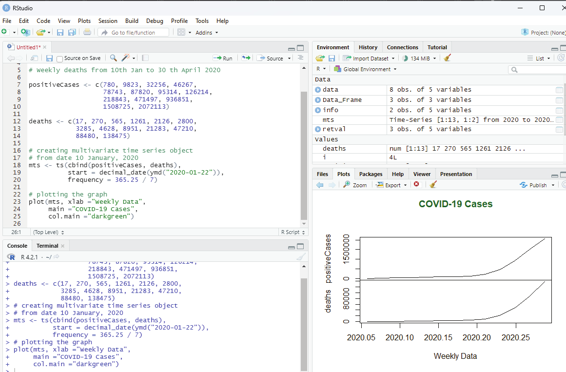
Task: Switch to the Packages tab
Action: [x=370, y=174]
